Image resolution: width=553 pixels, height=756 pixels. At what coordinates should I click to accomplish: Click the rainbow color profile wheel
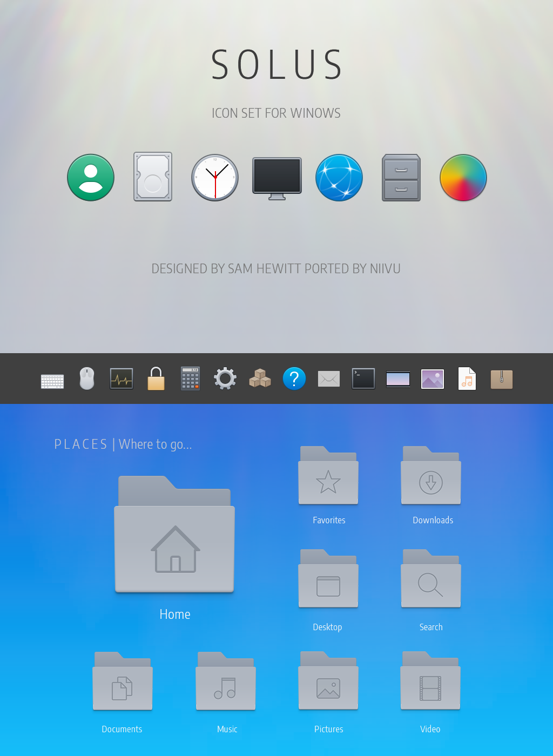click(x=463, y=178)
